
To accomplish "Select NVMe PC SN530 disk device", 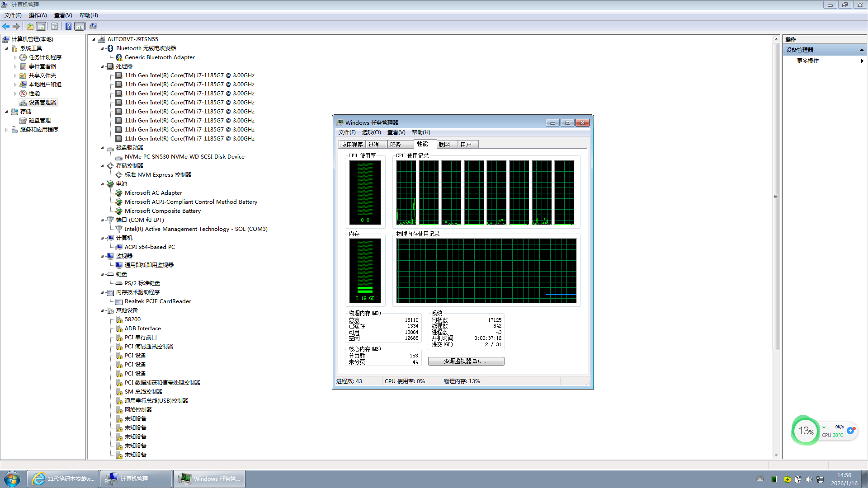I will pos(184,157).
